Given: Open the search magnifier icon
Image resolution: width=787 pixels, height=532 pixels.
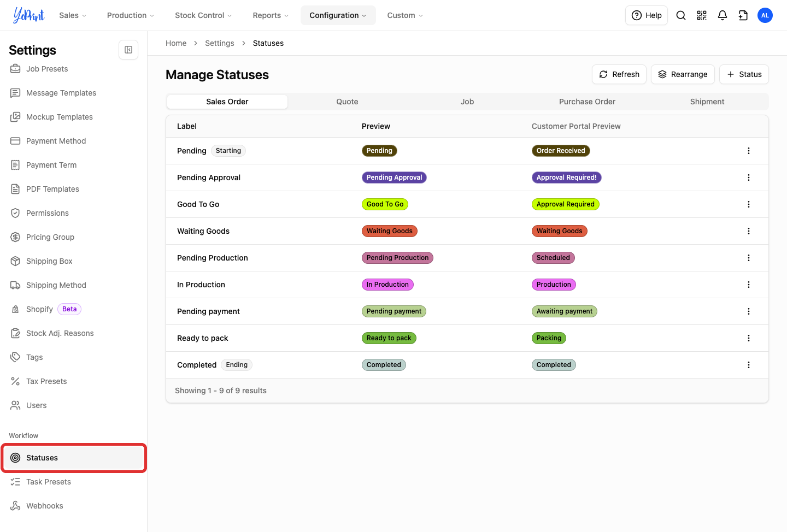Looking at the screenshot, I should [x=681, y=15].
